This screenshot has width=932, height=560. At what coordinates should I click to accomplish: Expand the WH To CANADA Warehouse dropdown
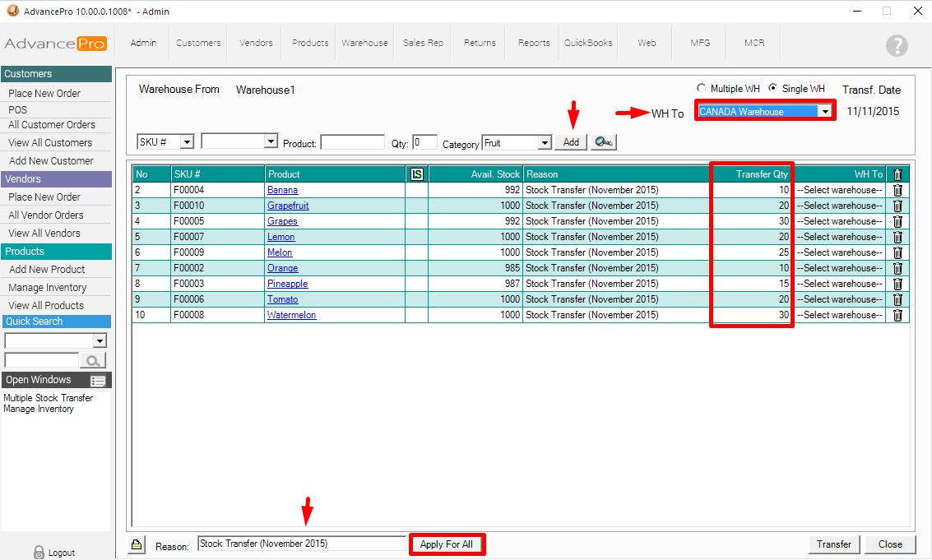click(x=824, y=112)
